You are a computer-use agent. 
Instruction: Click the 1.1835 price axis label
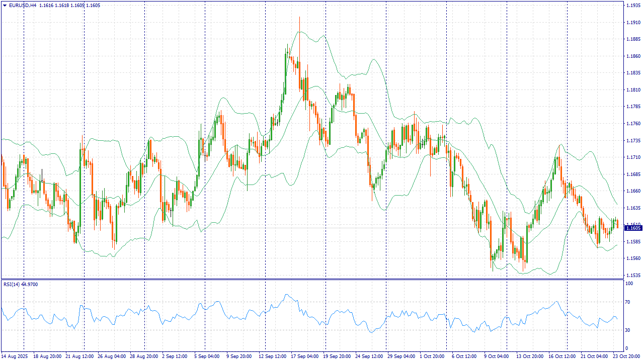click(x=633, y=73)
